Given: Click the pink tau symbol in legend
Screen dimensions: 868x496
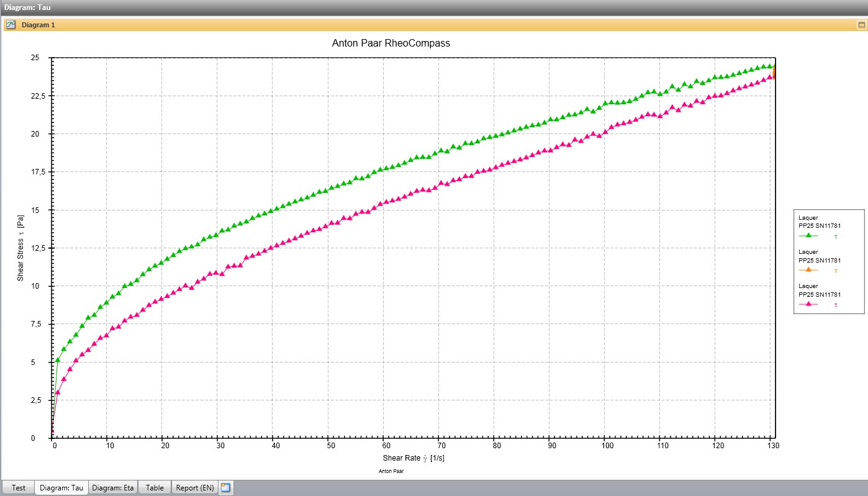Looking at the screenshot, I should [x=836, y=305].
